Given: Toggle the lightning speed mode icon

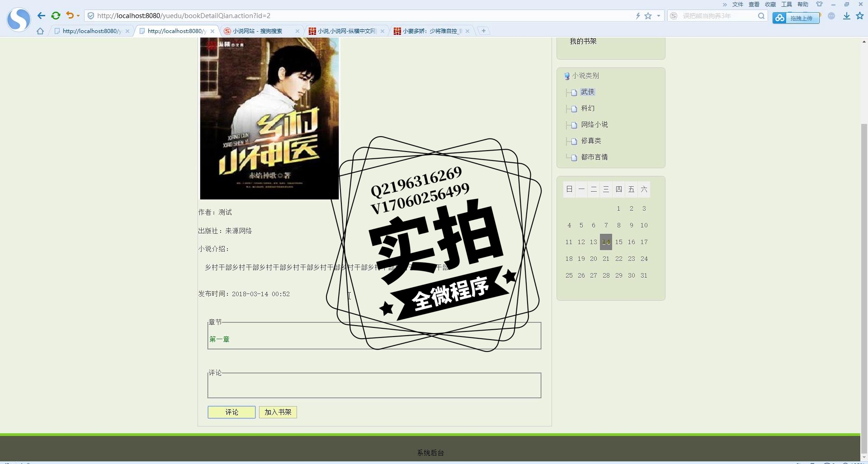Looking at the screenshot, I should [638, 16].
